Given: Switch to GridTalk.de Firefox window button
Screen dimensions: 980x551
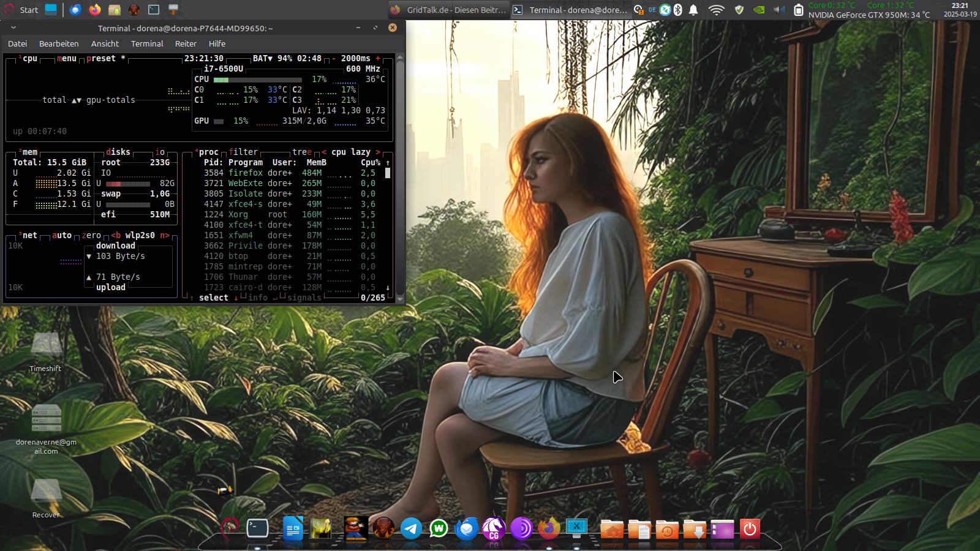Looking at the screenshot, I should click(x=448, y=10).
